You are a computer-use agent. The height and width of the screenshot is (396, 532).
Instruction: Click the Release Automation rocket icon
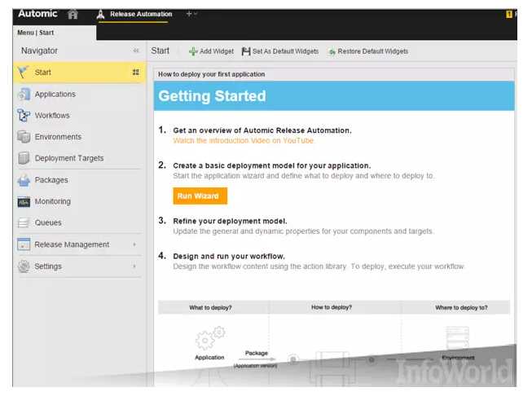click(100, 14)
